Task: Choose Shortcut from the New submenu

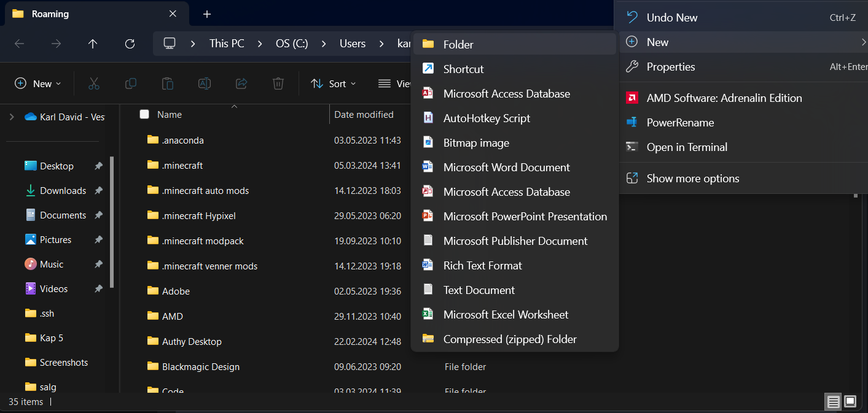Action: (x=515, y=69)
